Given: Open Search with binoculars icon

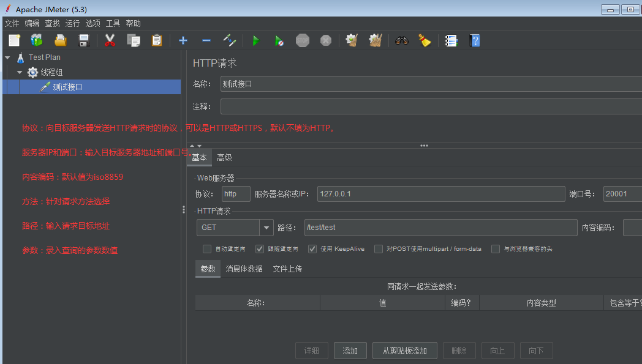Looking at the screenshot, I should click(402, 40).
